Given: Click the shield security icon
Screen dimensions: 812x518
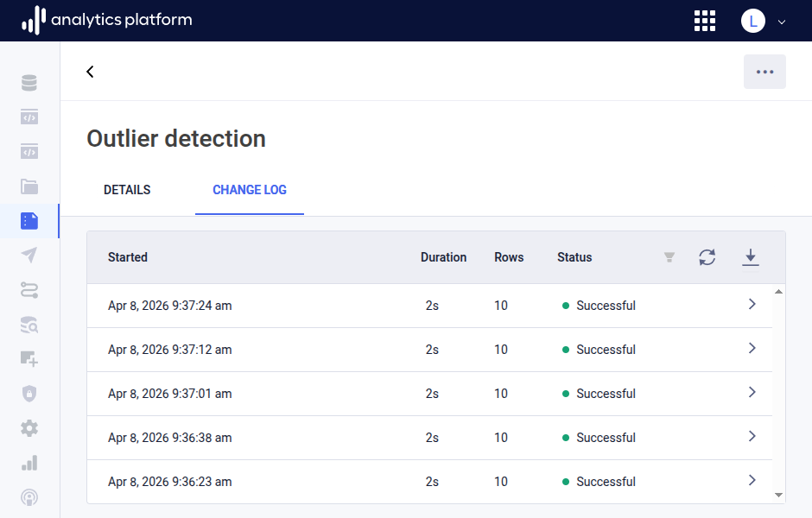Looking at the screenshot, I should [29, 393].
